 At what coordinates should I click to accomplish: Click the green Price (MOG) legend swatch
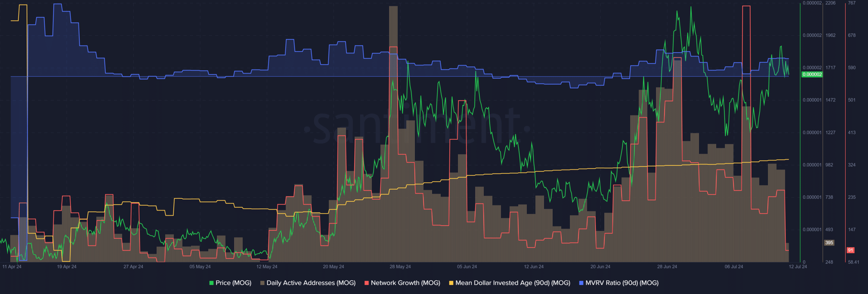coord(212,283)
